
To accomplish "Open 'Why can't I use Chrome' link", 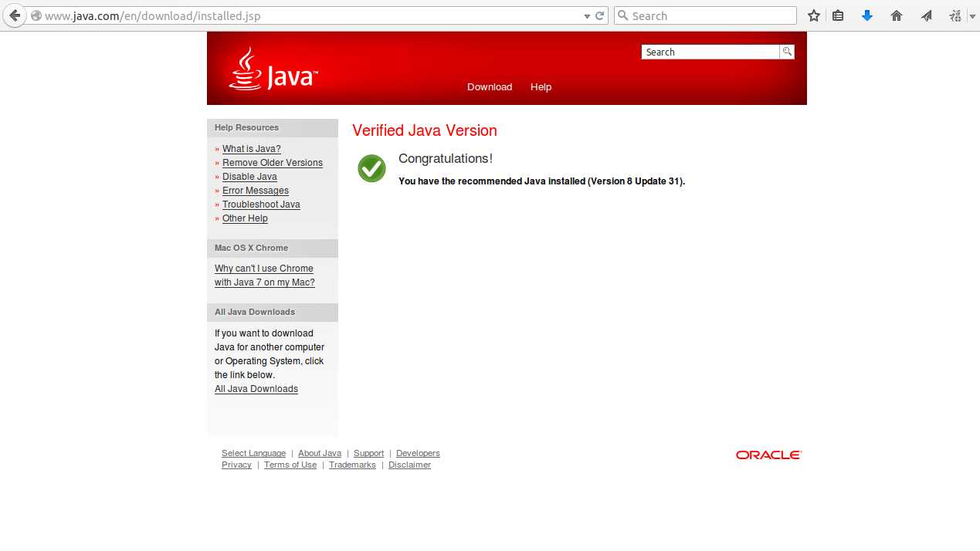I will point(265,275).
